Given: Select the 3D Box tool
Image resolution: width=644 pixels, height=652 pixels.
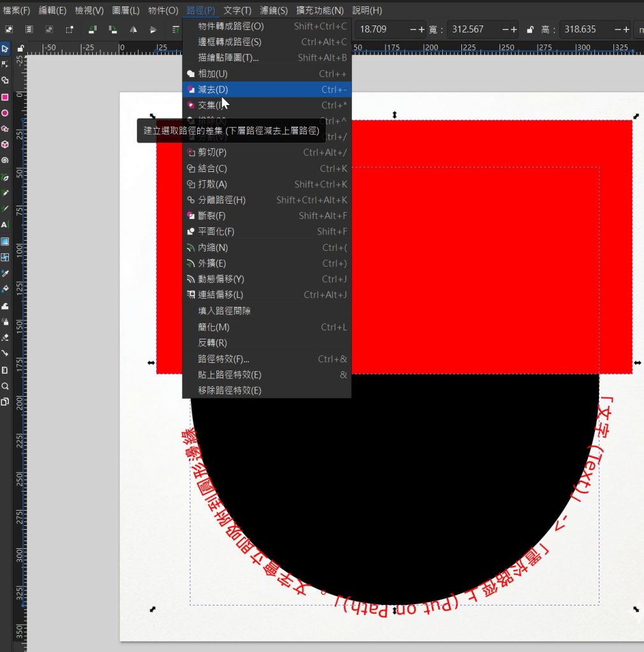Looking at the screenshot, I should [5, 145].
